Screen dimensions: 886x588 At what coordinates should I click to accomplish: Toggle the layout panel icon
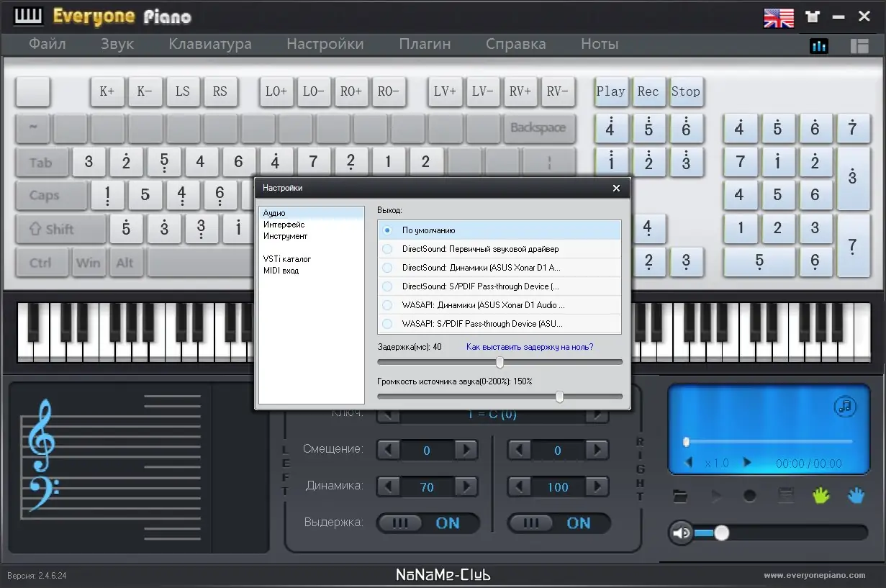coord(859,46)
